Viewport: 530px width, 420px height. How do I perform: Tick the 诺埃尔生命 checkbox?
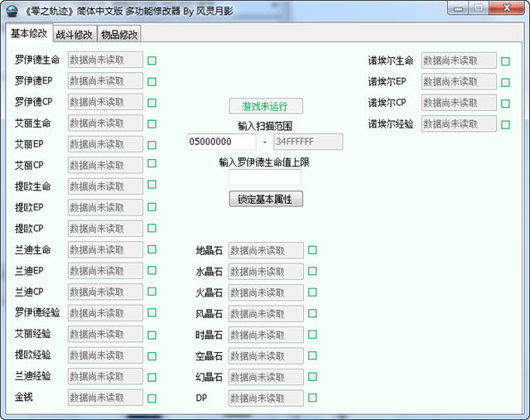[505, 61]
